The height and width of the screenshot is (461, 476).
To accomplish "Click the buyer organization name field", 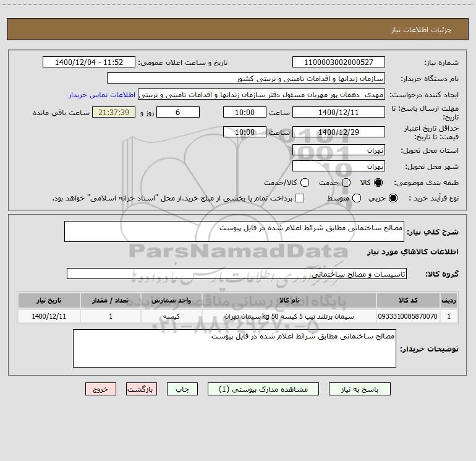I will pos(246,78).
